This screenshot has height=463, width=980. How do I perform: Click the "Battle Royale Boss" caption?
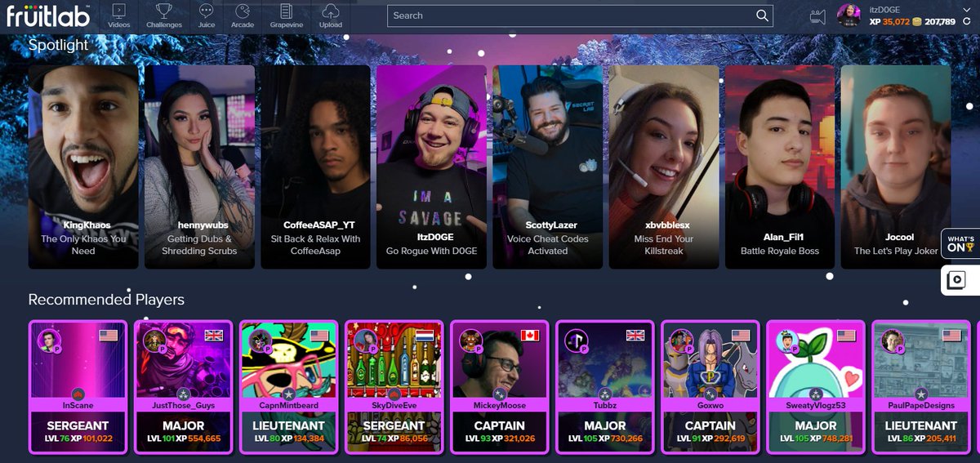pyautogui.click(x=780, y=251)
